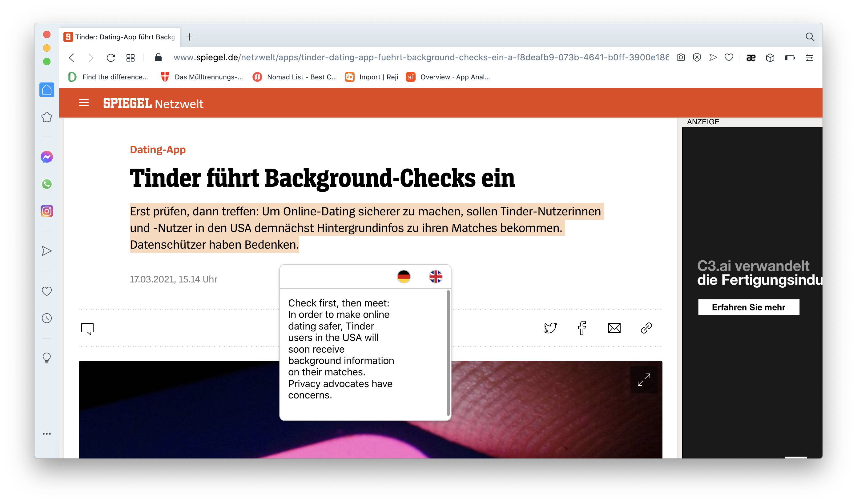The image size is (857, 504).
Task: Open the Netzwelt section link
Action: coord(179,104)
